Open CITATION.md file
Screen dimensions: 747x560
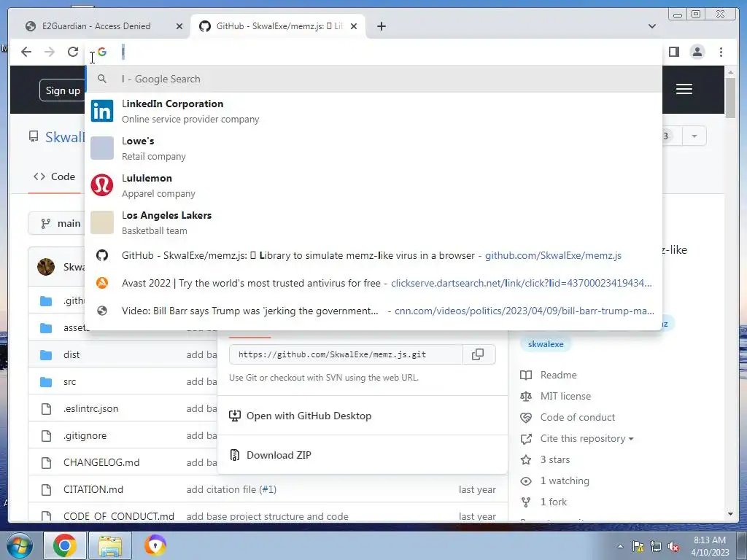coord(93,489)
